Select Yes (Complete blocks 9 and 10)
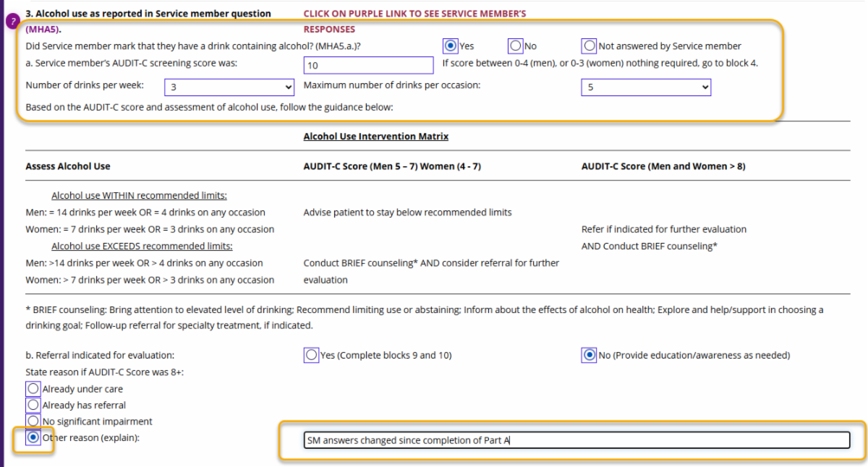The image size is (868, 467). click(x=311, y=355)
